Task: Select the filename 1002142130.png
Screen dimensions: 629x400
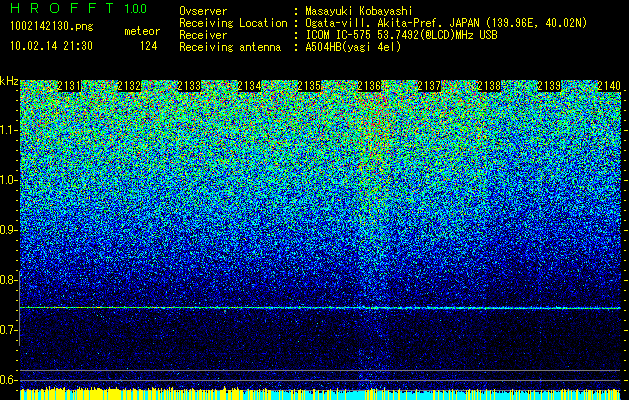Action: click(x=52, y=27)
